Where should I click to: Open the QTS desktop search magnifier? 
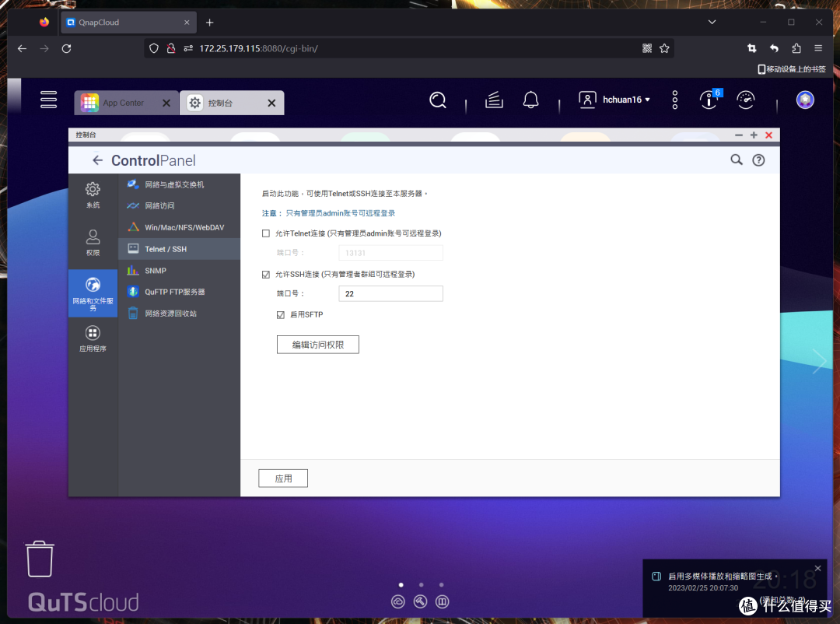(x=438, y=100)
